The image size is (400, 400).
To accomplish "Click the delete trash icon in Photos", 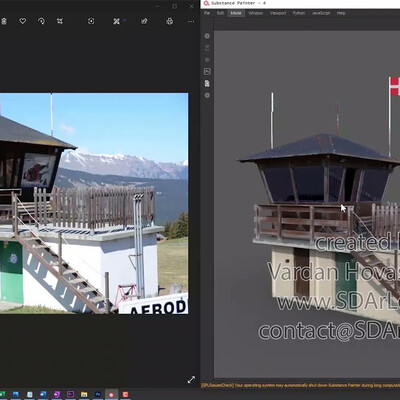I will (4, 21).
